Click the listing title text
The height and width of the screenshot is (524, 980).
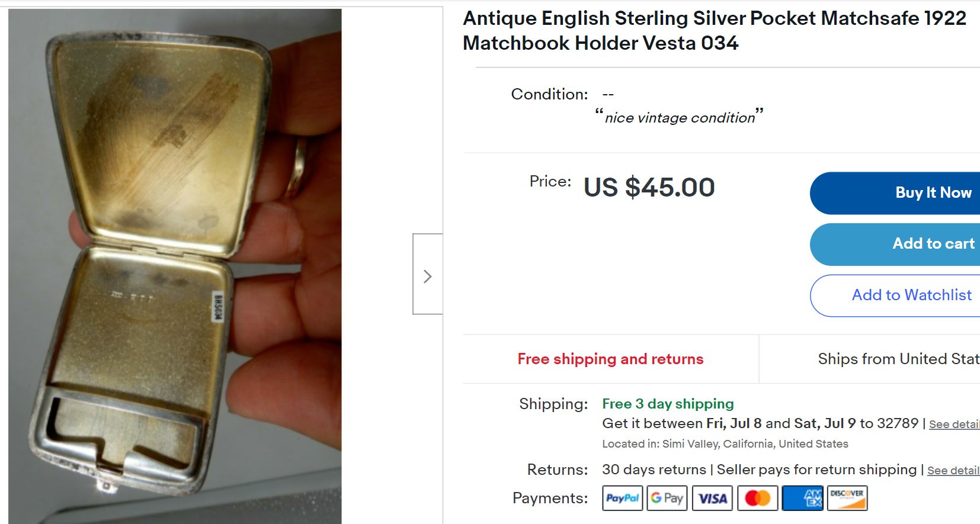point(714,31)
